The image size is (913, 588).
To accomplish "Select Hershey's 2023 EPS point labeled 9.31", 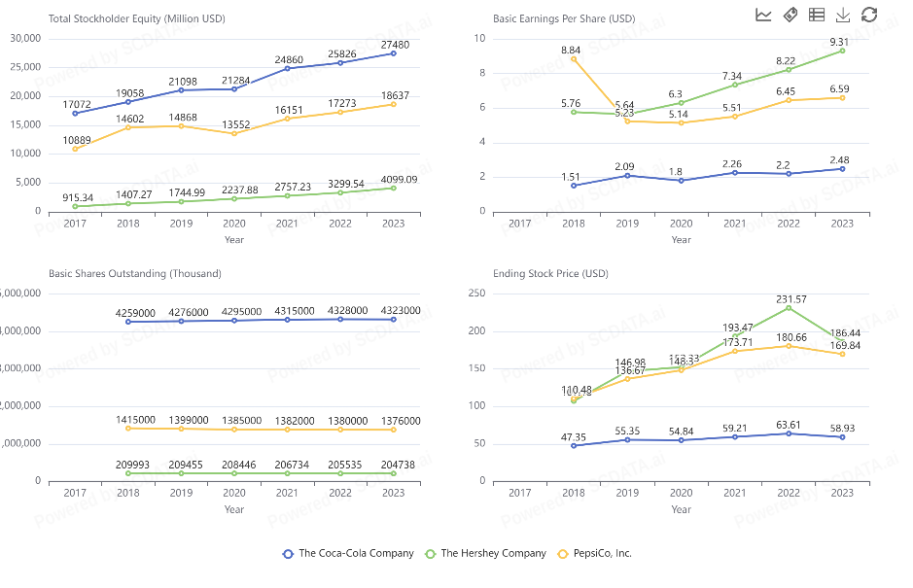I will pyautogui.click(x=841, y=51).
